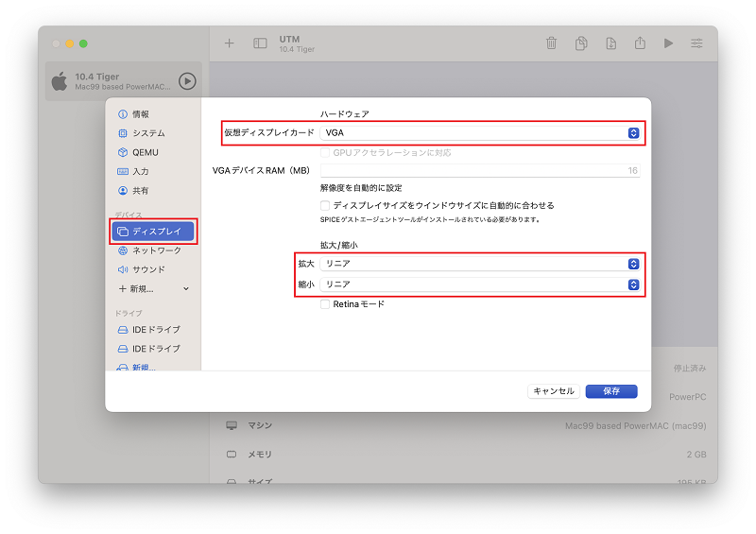The width and height of the screenshot is (756, 534).
Task: Click the trash icon to delete the VM
Action: point(551,43)
